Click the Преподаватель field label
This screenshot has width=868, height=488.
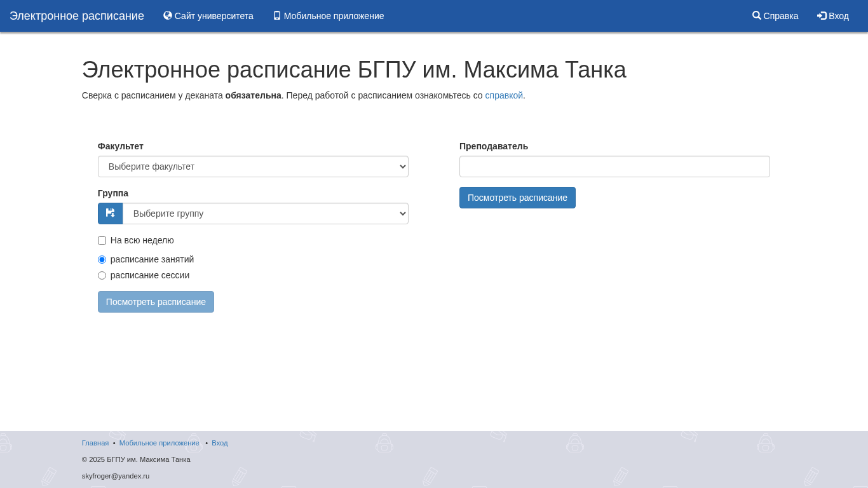pyautogui.click(x=494, y=146)
